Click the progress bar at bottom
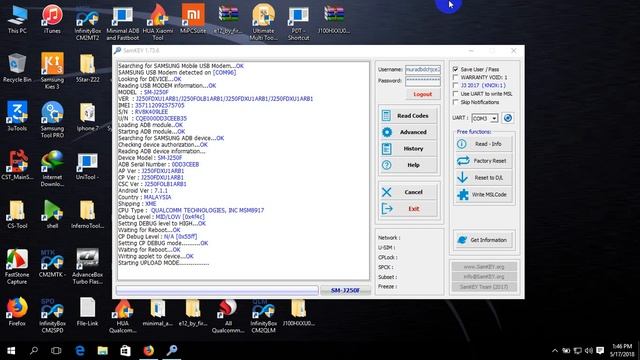 [x=217, y=290]
